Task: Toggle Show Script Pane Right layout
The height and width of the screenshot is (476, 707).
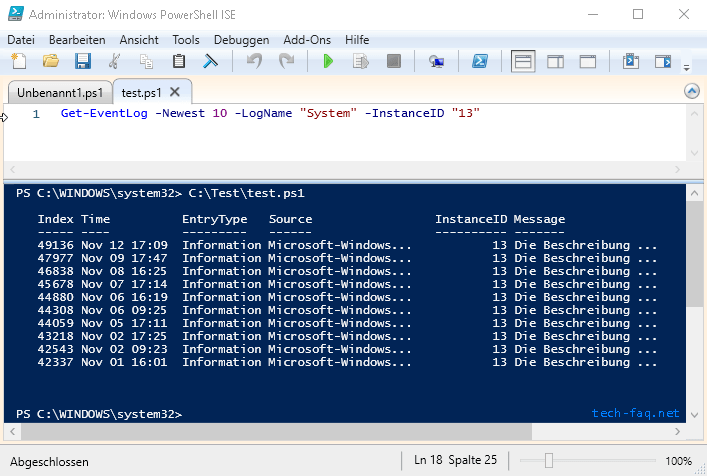Action: click(555, 62)
